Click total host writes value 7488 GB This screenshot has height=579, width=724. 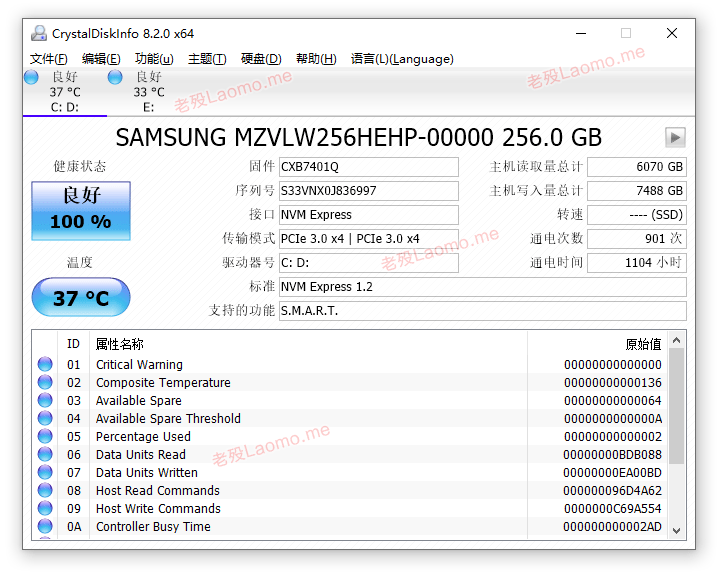tap(637, 191)
